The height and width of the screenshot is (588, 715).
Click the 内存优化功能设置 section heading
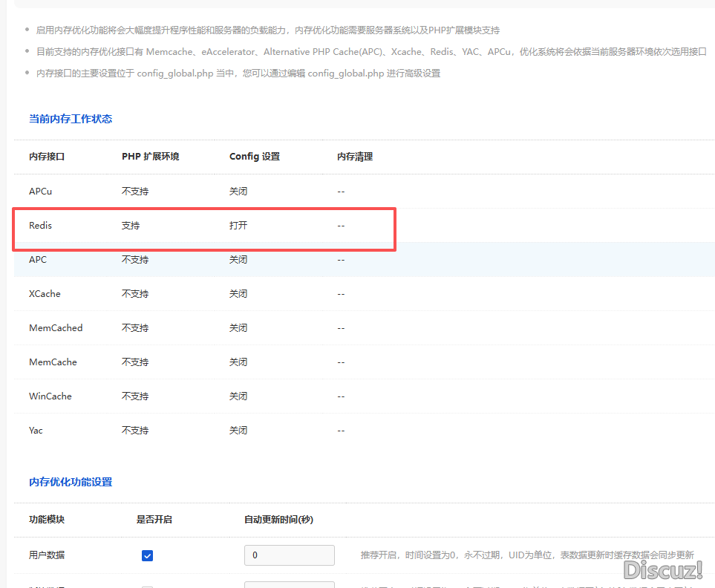(71, 482)
